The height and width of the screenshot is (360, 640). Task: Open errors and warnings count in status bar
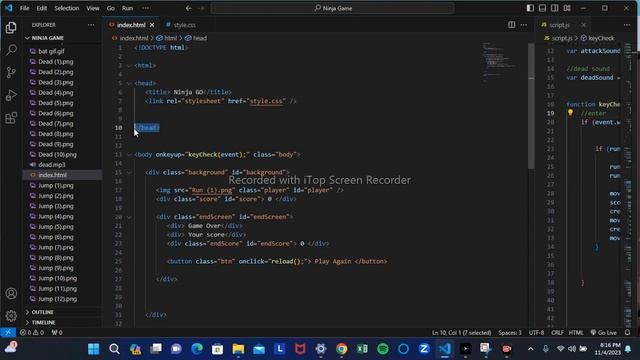(x=32, y=333)
